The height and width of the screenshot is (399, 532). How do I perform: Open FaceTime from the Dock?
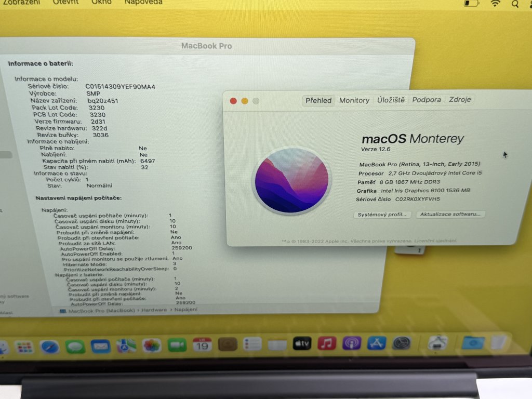177,345
